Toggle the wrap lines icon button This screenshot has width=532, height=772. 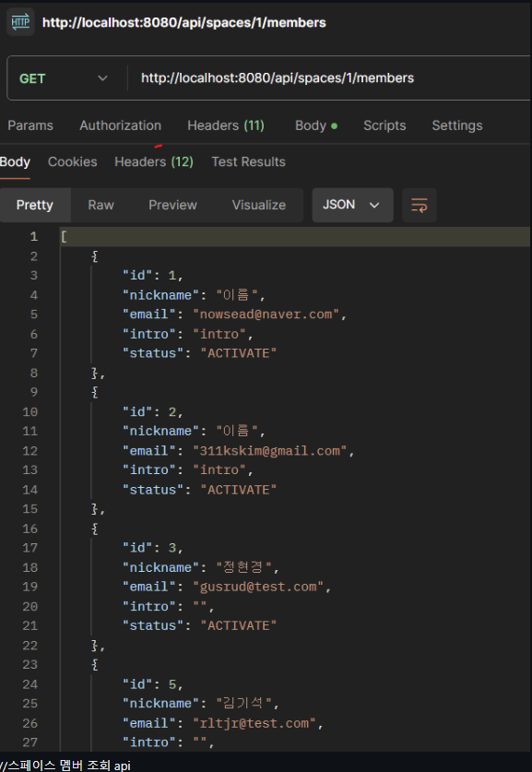(420, 205)
